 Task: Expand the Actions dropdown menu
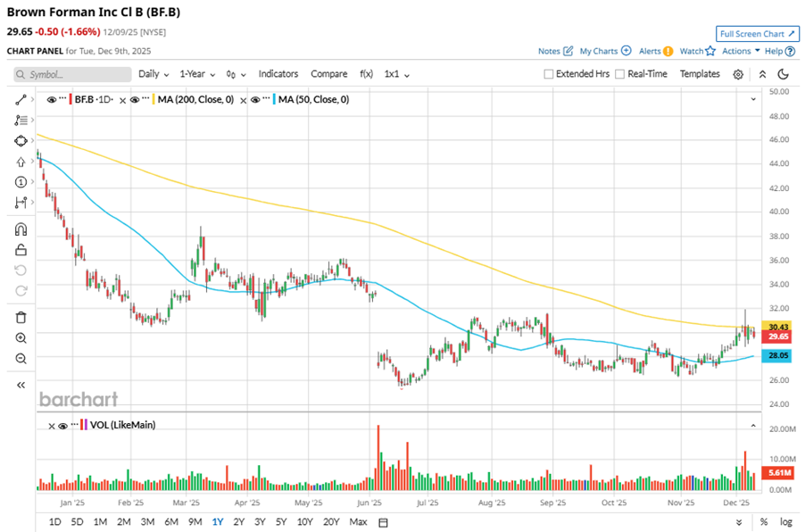point(741,51)
